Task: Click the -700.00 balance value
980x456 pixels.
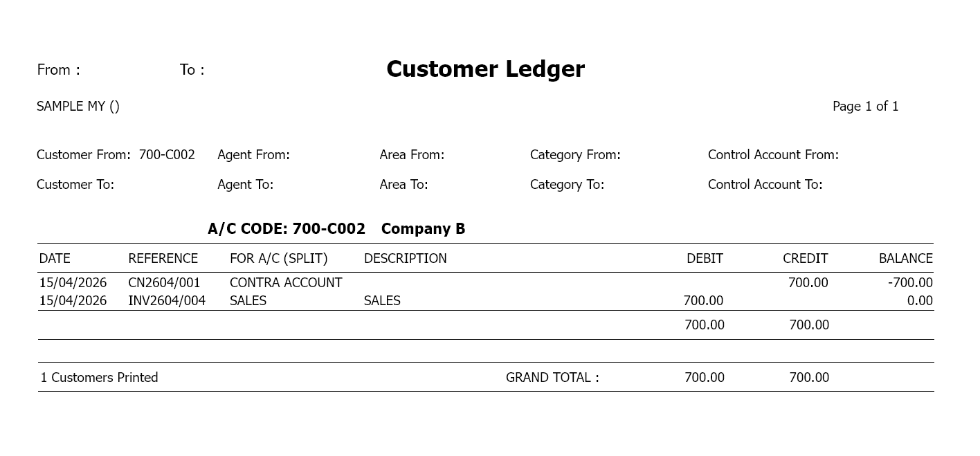Action: [x=910, y=283]
